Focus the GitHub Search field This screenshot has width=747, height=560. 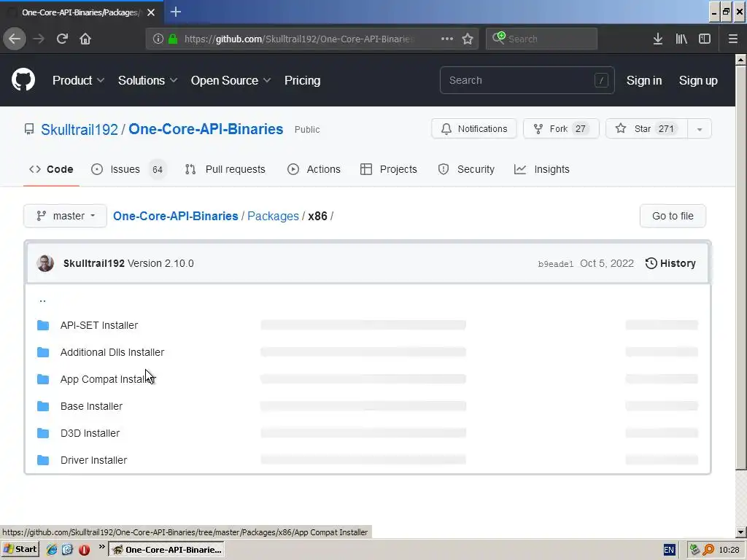click(527, 80)
